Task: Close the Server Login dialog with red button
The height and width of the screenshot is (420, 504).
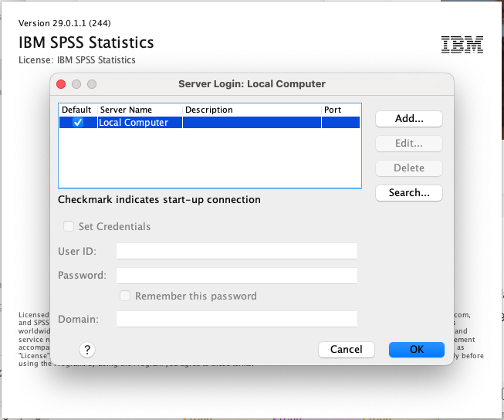Action: pos(61,84)
